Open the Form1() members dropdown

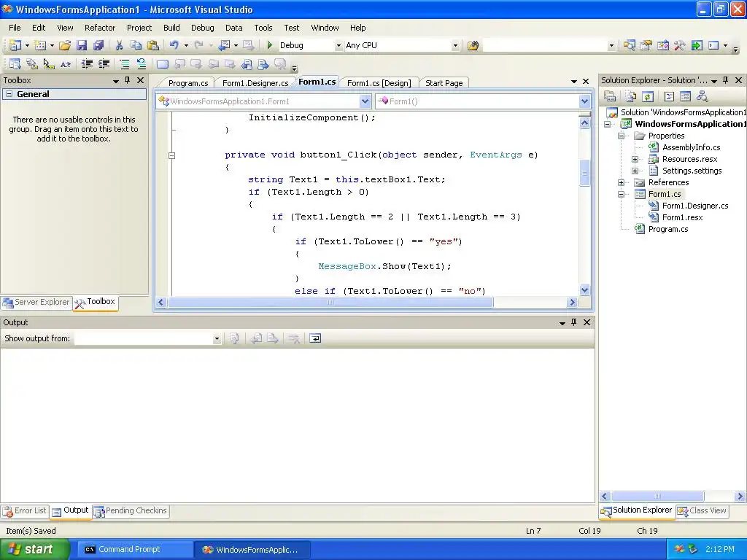584,101
